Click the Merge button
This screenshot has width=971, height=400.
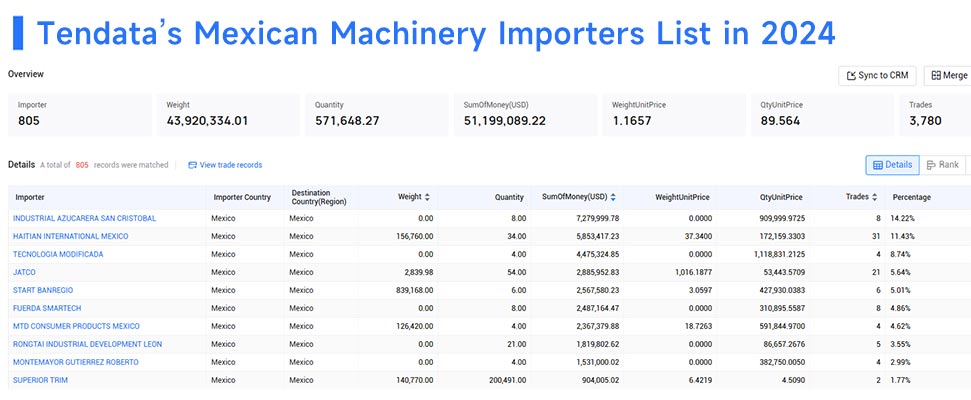948,76
